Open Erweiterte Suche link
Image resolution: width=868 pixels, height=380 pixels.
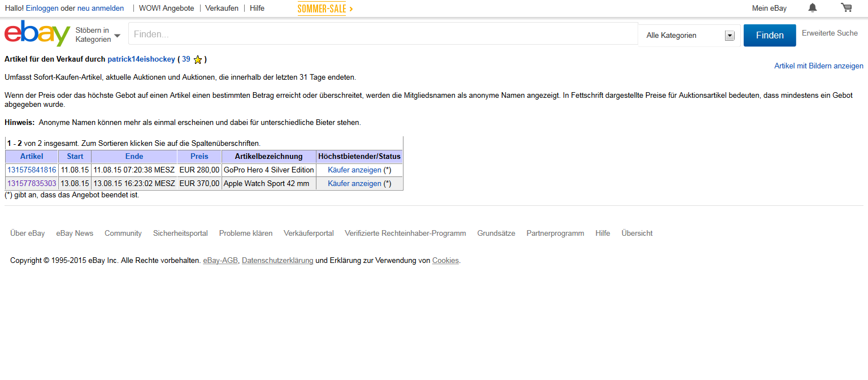(x=830, y=33)
